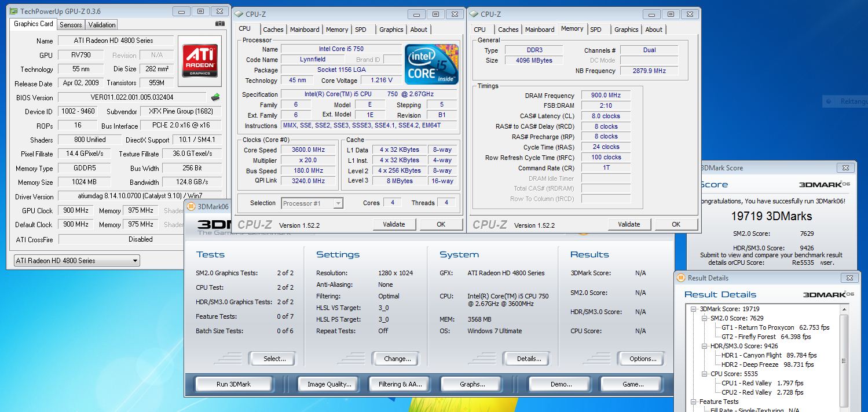Open the GPU selection dropdown in GPU-Z
The image size is (868, 412).
(76, 261)
